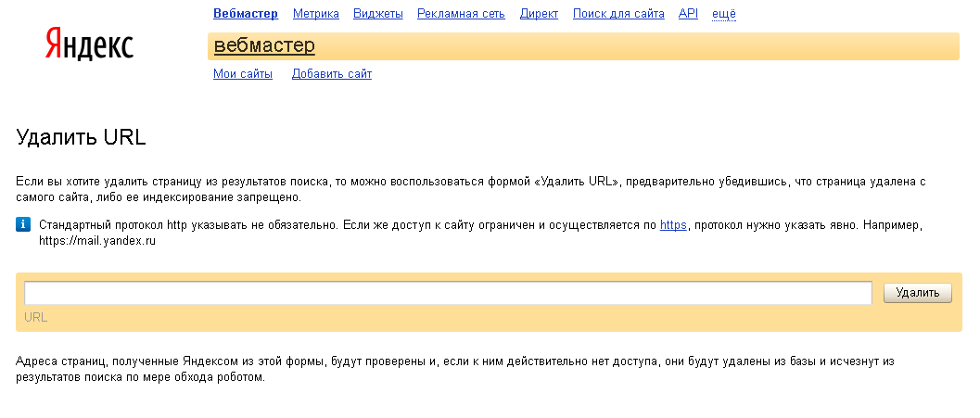Viewport: 980px width, 418px height.
Task: Open the Директ service link
Action: 539,14
